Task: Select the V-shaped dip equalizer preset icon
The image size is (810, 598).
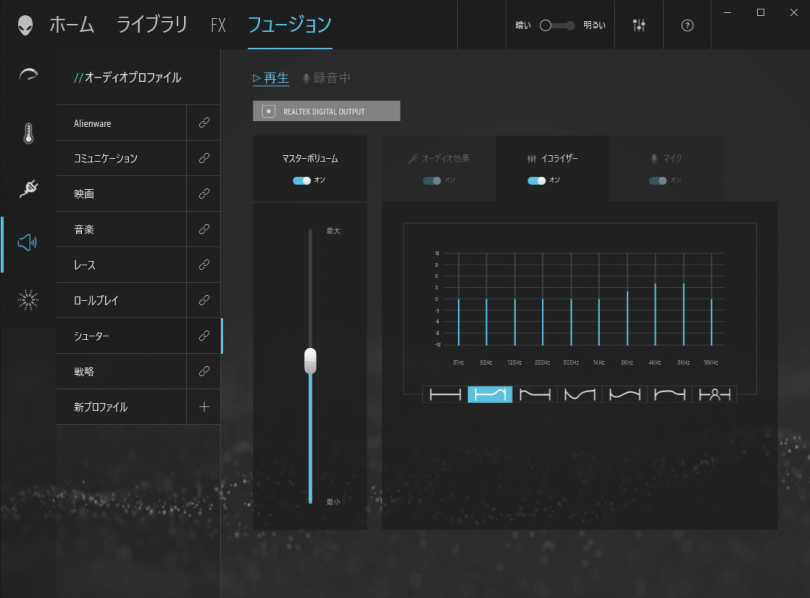Action: coord(580,395)
